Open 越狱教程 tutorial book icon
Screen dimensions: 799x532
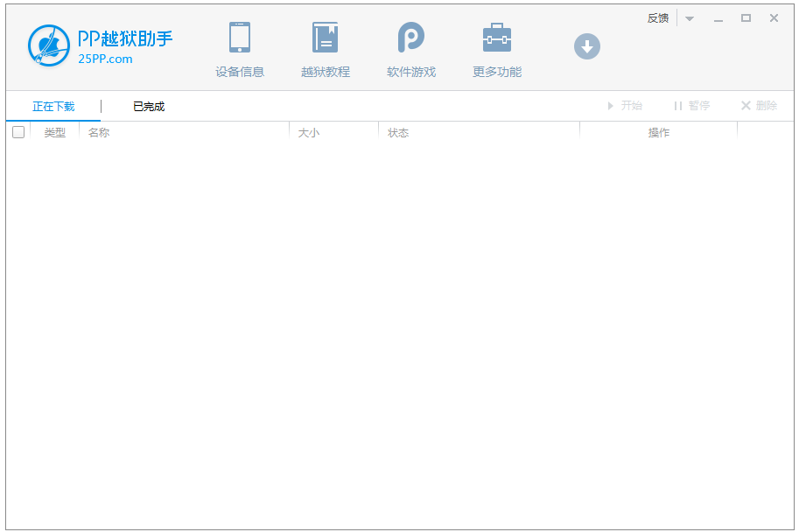point(325,38)
